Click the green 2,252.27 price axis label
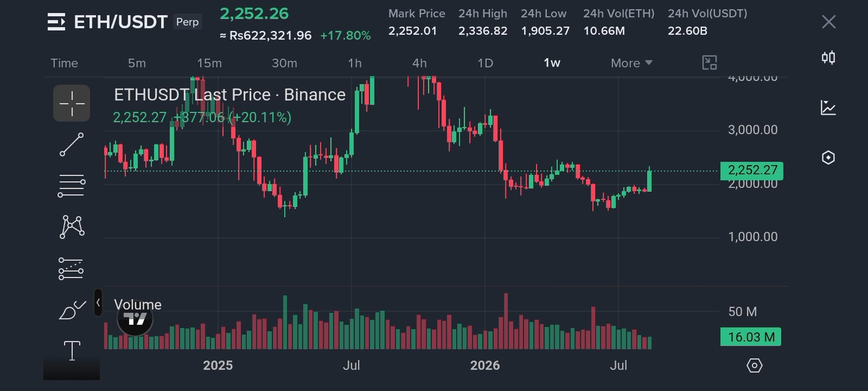 (752, 171)
